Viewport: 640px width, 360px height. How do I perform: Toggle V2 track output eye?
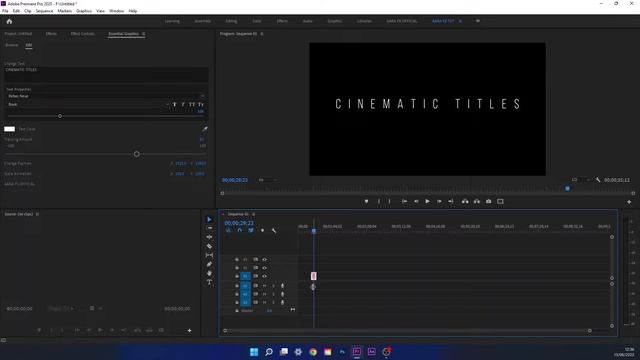tap(264, 268)
